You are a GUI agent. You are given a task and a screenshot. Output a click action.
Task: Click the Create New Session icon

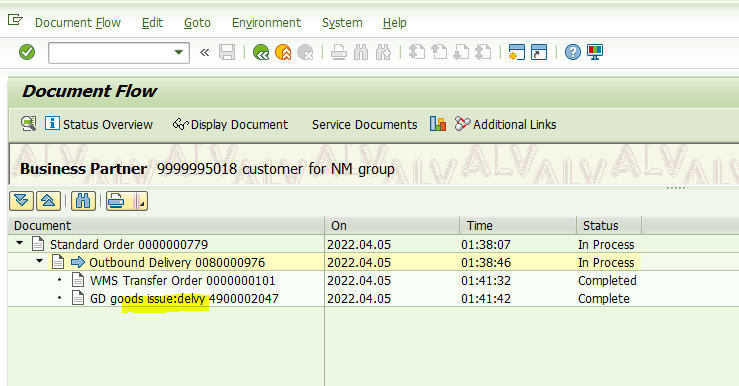click(517, 52)
